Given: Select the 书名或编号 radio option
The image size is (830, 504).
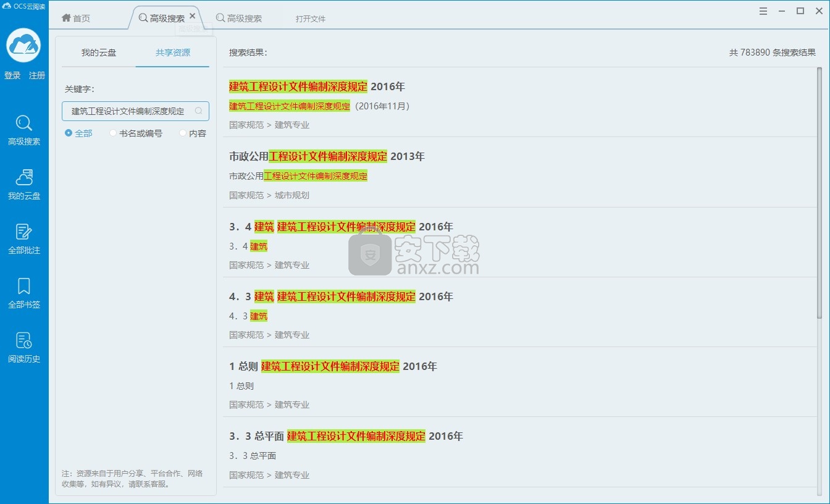Looking at the screenshot, I should (136, 133).
